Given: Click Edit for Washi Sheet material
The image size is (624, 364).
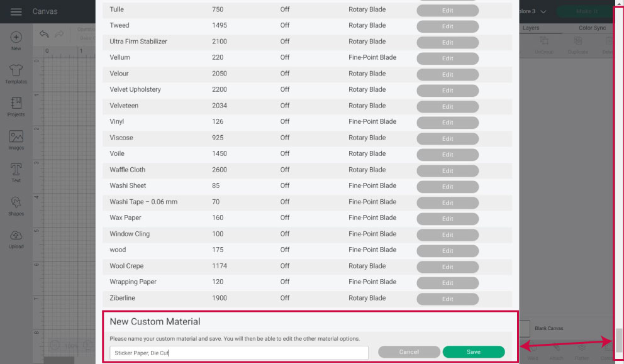Looking at the screenshot, I should [x=447, y=187].
